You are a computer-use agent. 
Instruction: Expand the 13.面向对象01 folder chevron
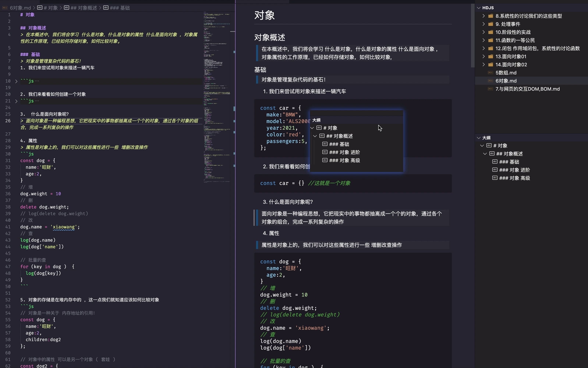[x=484, y=57]
